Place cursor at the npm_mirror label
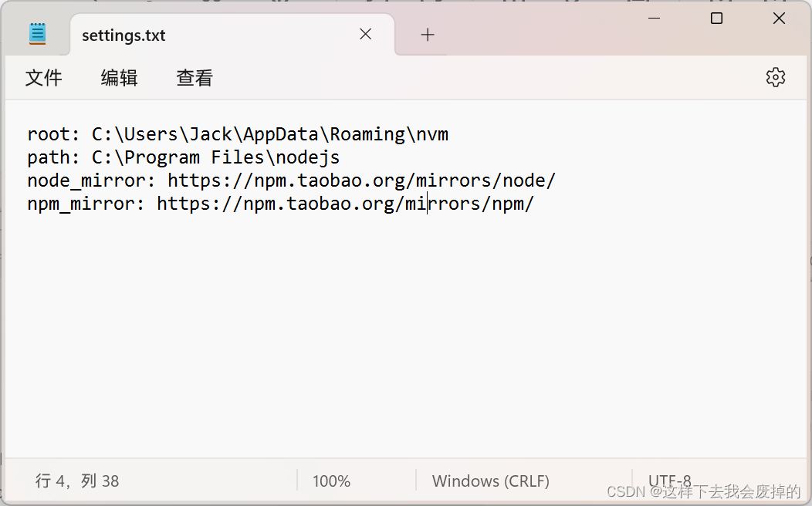The height and width of the screenshot is (506, 812). click(81, 204)
